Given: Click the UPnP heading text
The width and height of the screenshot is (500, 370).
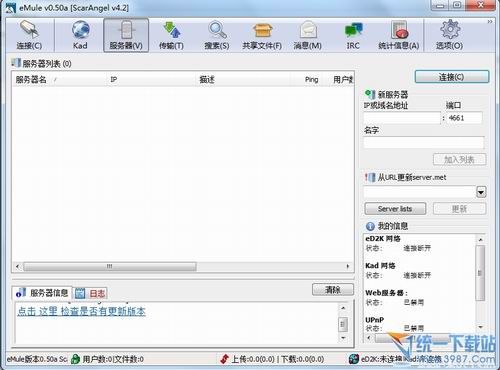Looking at the screenshot, I should [x=374, y=320].
